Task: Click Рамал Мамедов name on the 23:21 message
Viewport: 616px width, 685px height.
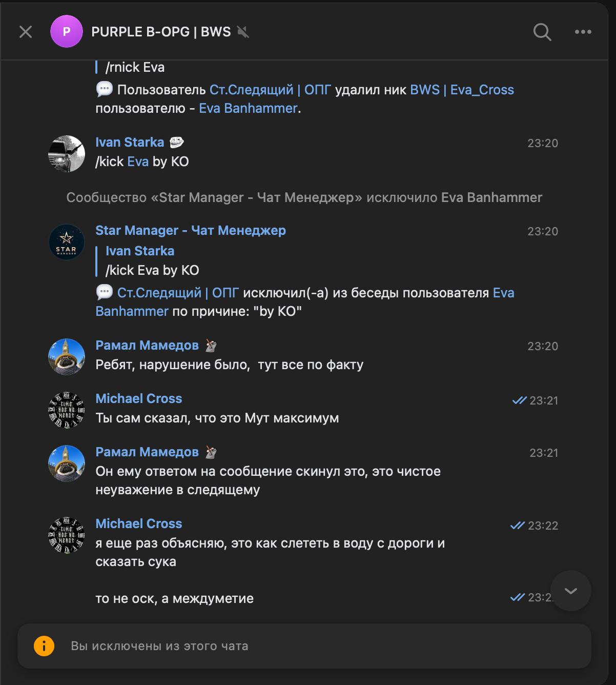Action: click(147, 452)
